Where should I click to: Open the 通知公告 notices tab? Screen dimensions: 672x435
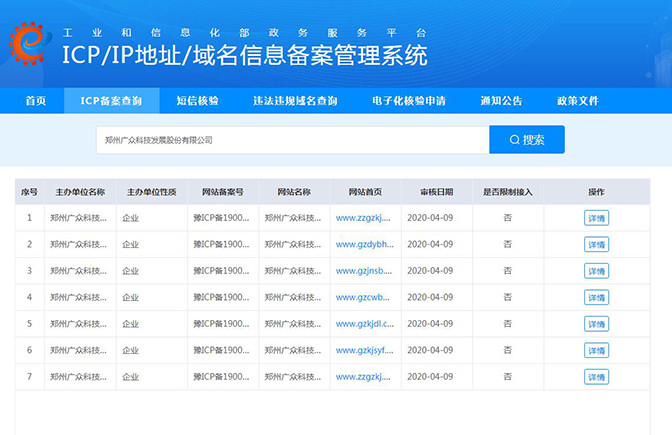(x=501, y=101)
